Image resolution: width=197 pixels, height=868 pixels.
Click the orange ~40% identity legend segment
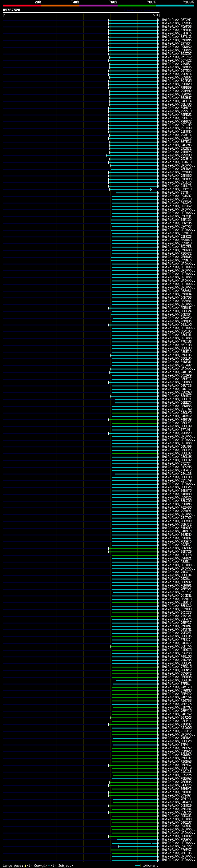point(60,6)
